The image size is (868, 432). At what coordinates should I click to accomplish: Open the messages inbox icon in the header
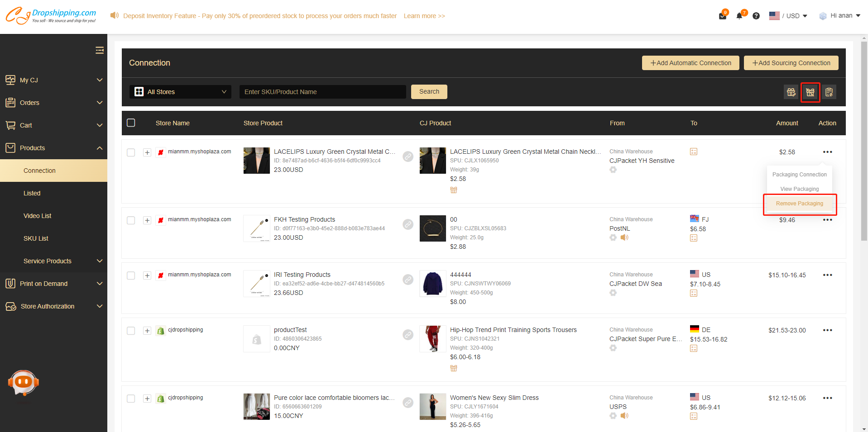coord(723,16)
